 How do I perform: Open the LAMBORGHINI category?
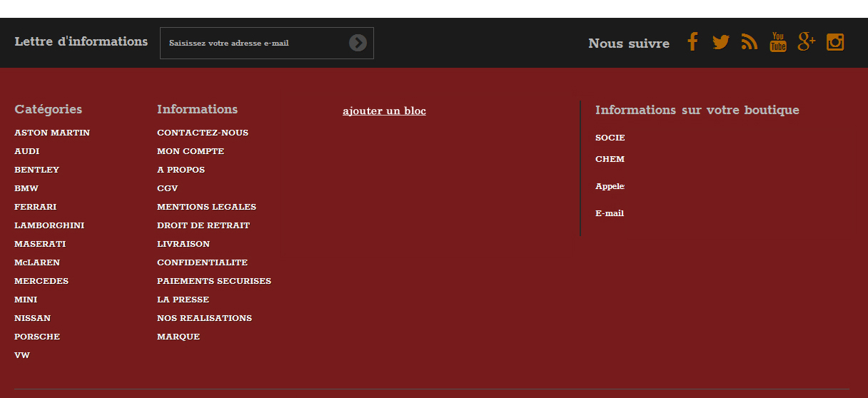tap(49, 225)
